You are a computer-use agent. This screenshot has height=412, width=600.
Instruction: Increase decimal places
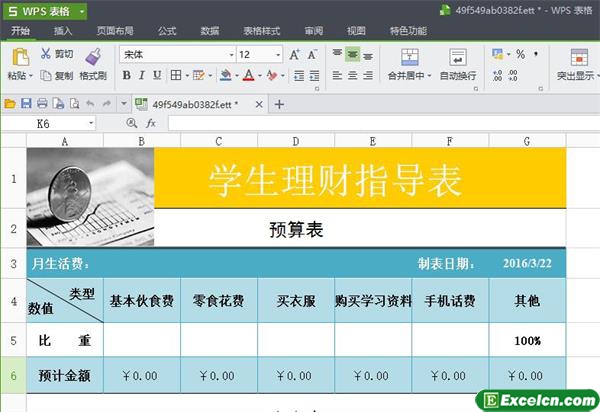point(497,75)
